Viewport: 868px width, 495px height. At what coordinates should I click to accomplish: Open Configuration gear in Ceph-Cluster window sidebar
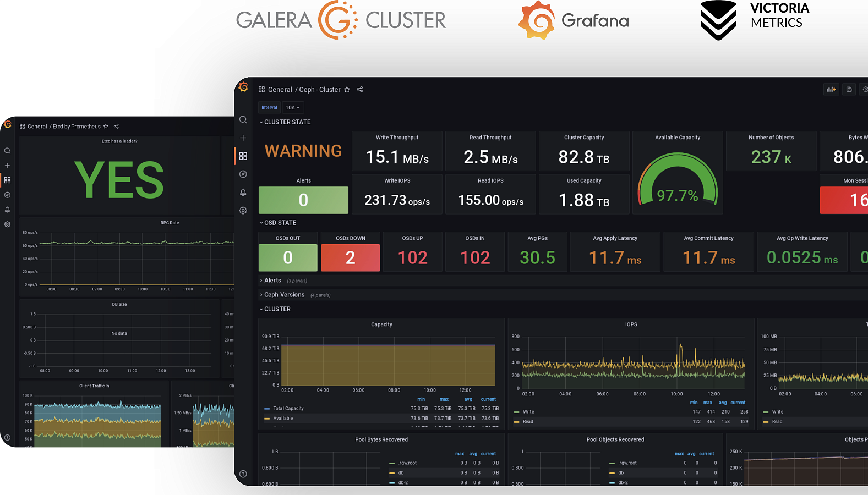pyautogui.click(x=243, y=211)
